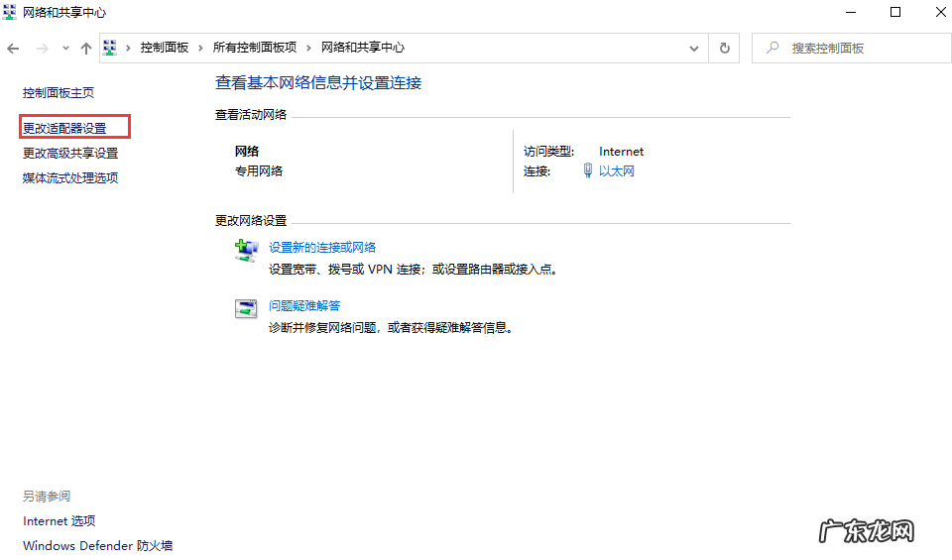Refresh the page with the refresh icon
The width and height of the screenshot is (952, 560).
[724, 48]
